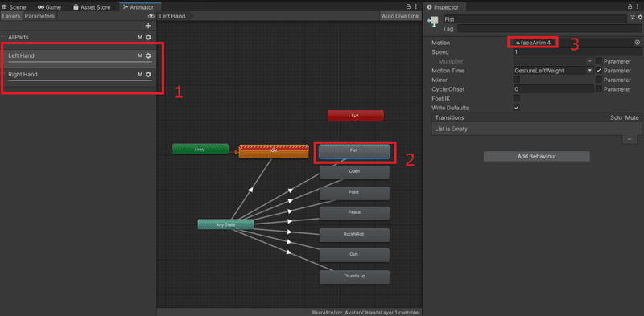Image resolution: width=644 pixels, height=316 pixels.
Task: Lock the Animator window with padlock icon
Action: point(408,6)
